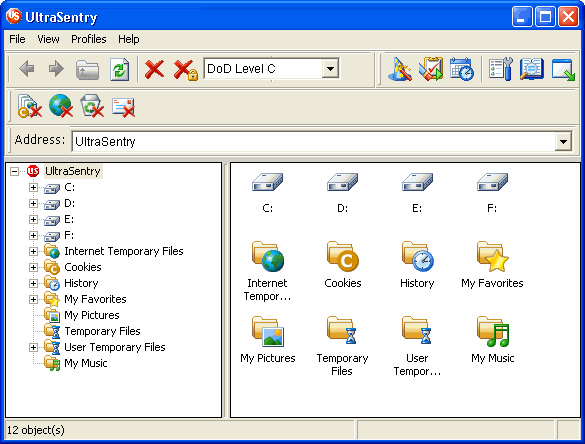Click inside the Address field showing UltraSentry

[313, 141]
